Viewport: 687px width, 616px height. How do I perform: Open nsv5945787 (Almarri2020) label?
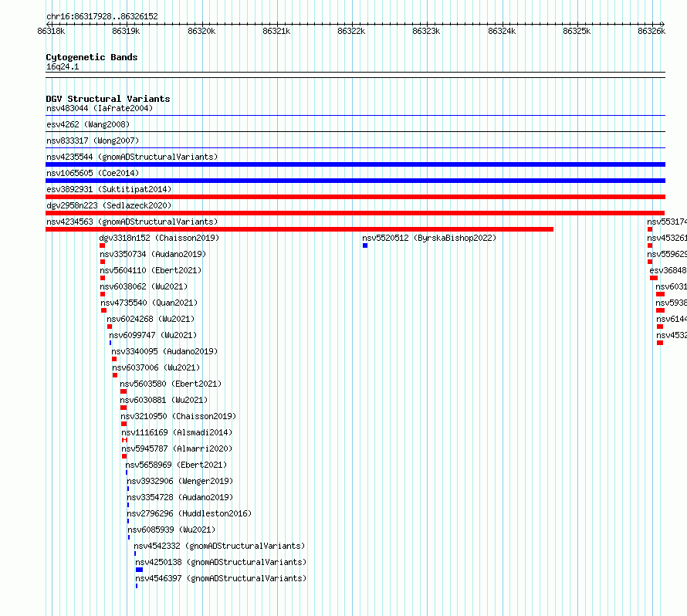[x=177, y=448]
